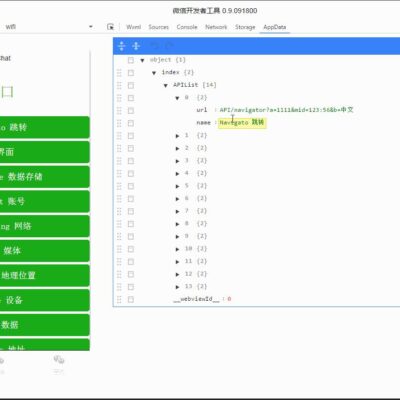Tick the checkbox on the __webviewId__ row
The image size is (400, 400).
[x=131, y=299]
